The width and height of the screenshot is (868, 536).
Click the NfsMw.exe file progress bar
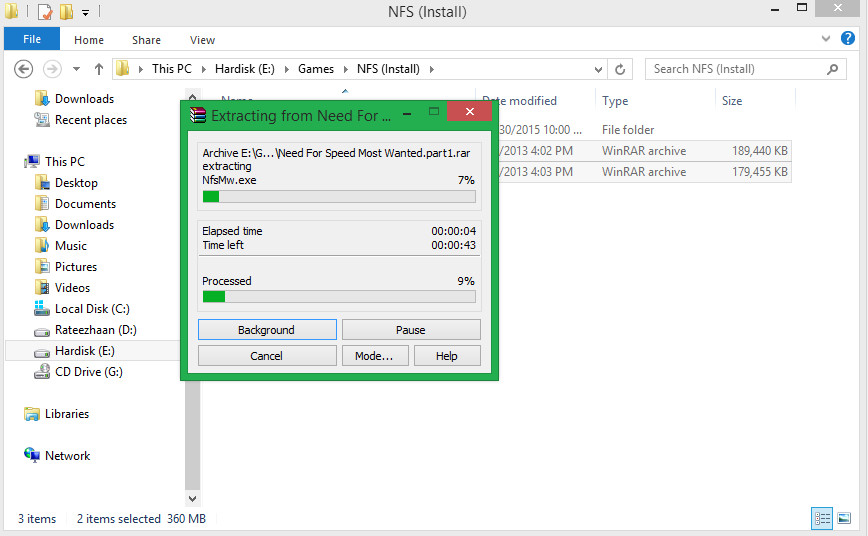[339, 197]
